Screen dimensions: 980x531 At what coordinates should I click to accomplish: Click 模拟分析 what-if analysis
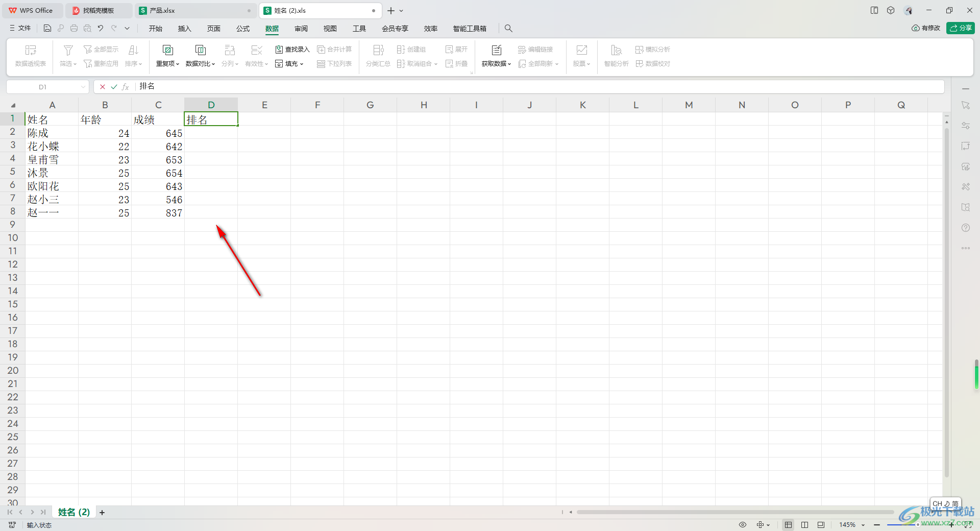(x=653, y=50)
